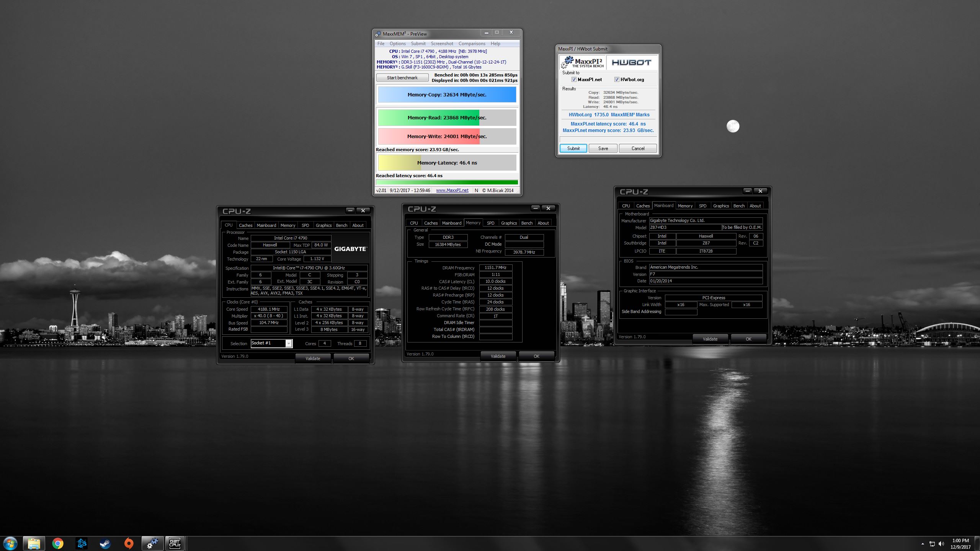
Task: Click OK in CPU-Z Memory window
Action: (536, 356)
